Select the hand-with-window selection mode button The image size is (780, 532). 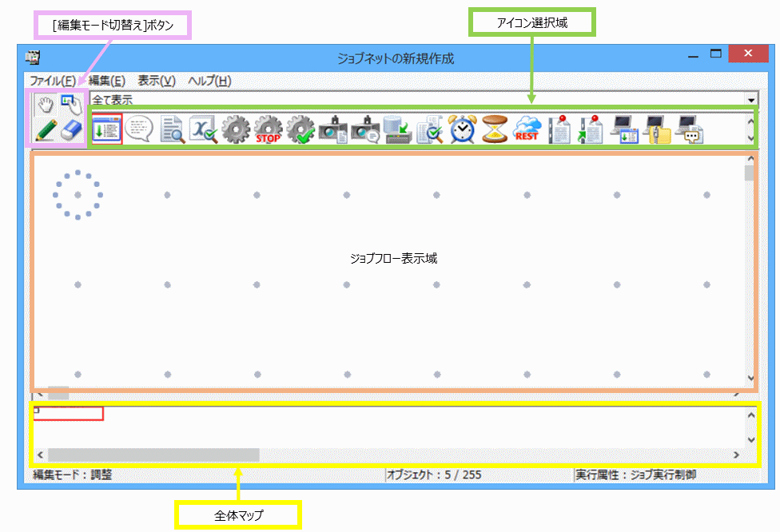pyautogui.click(x=72, y=105)
